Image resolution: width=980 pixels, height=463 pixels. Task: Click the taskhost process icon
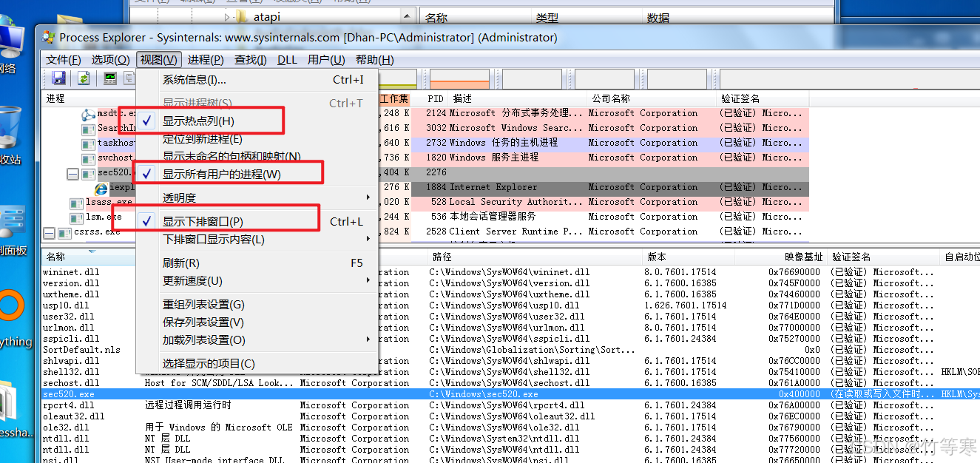tap(89, 143)
